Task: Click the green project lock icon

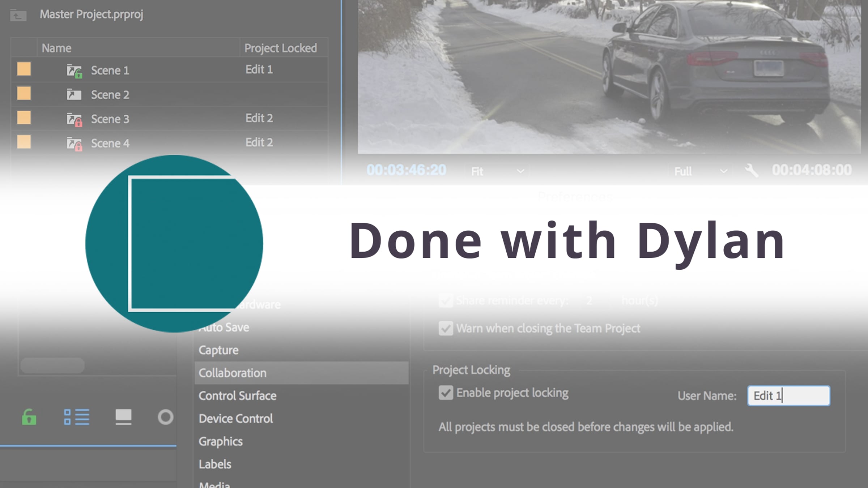Action: point(29,417)
